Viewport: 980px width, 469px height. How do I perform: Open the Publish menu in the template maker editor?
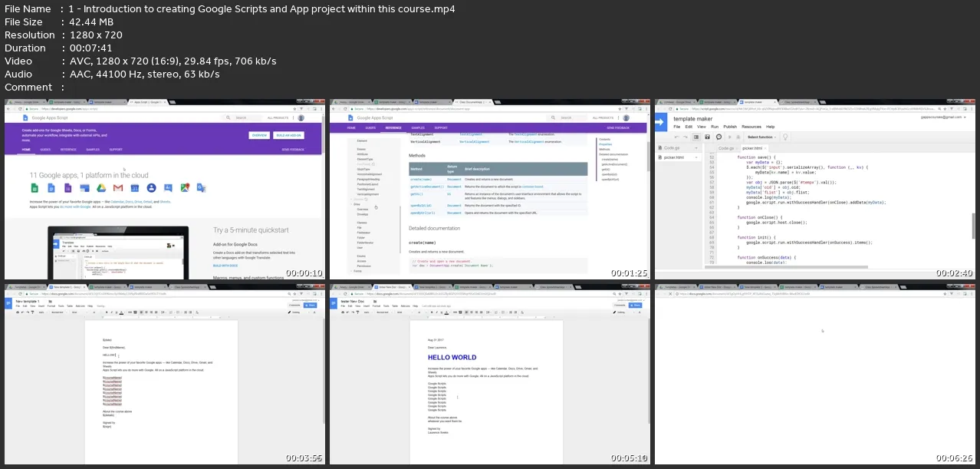click(730, 127)
